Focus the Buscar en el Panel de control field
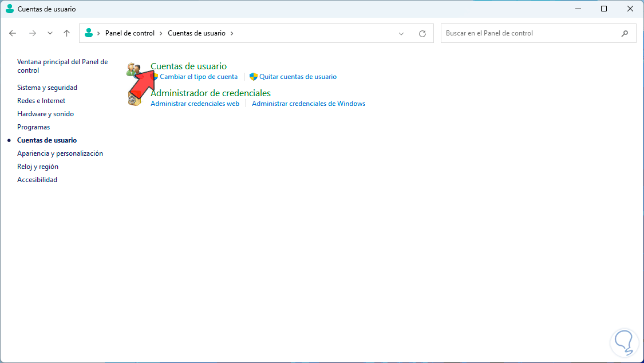The width and height of the screenshot is (644, 363). click(539, 33)
